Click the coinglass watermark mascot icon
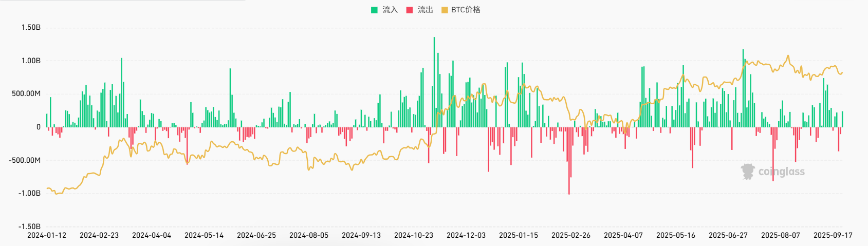Image resolution: width=868 pixels, height=246 pixels. tap(747, 172)
